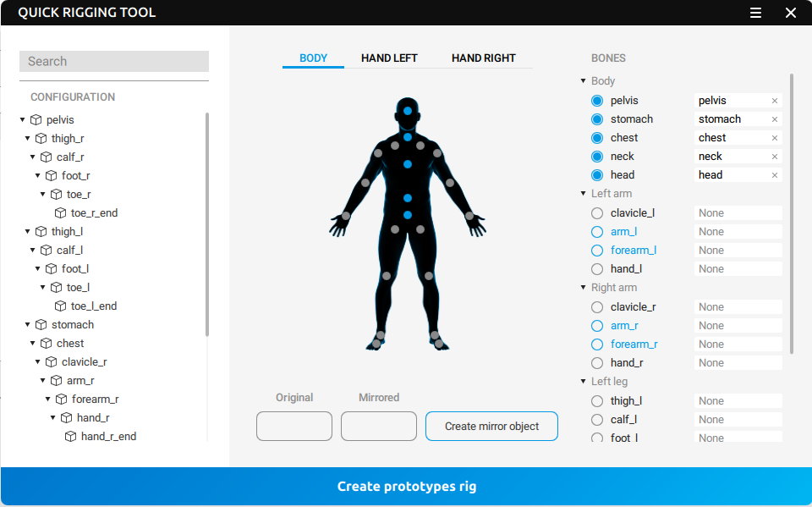This screenshot has height=507, width=812.
Task: Switch to the HAND LEFT tab
Action: pos(389,58)
